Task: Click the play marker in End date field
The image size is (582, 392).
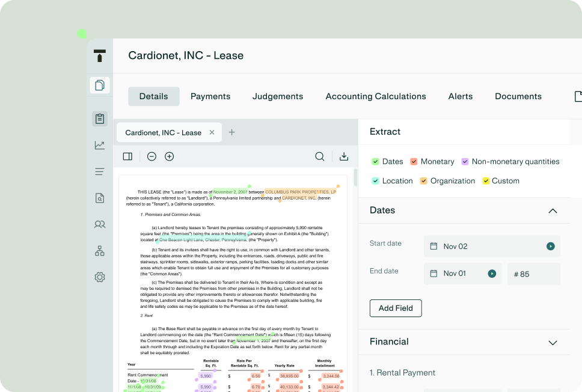Action: (492, 274)
